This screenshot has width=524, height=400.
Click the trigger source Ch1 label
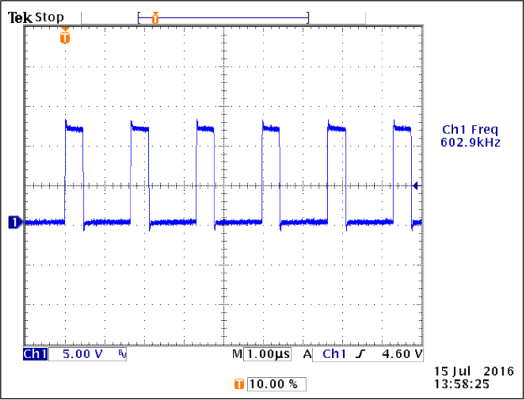coord(334,354)
